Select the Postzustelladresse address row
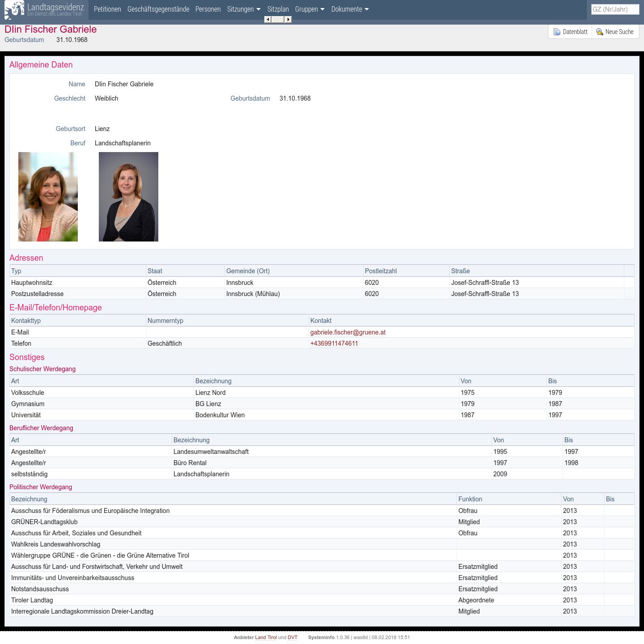 (322, 294)
